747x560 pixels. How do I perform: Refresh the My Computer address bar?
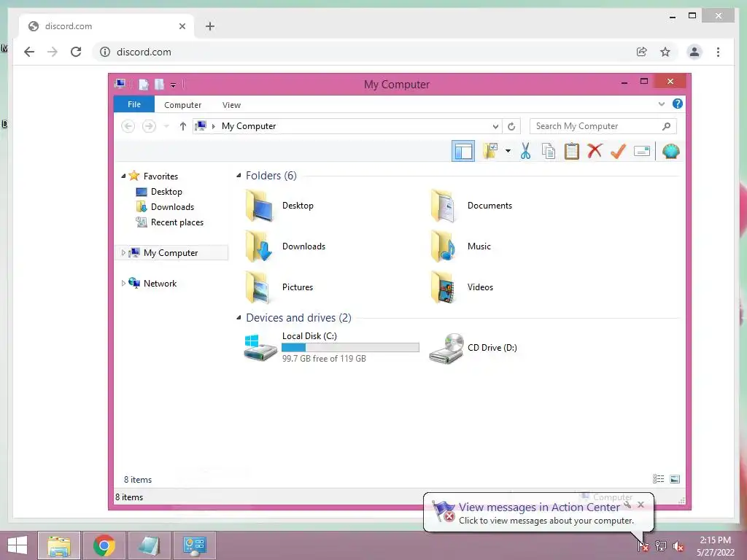511,126
